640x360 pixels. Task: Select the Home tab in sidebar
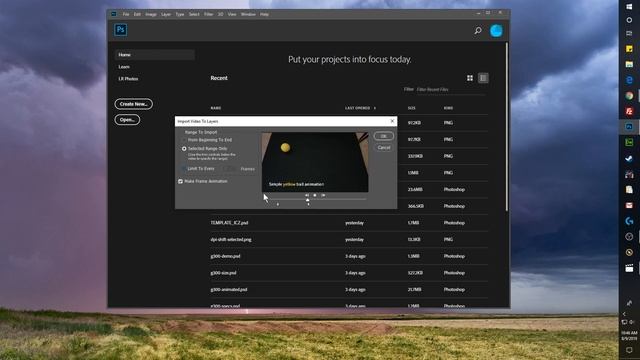(155, 55)
